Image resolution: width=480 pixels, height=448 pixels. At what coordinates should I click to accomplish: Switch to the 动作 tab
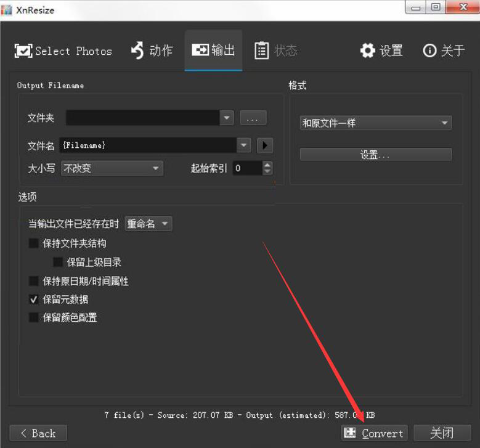[x=152, y=51]
